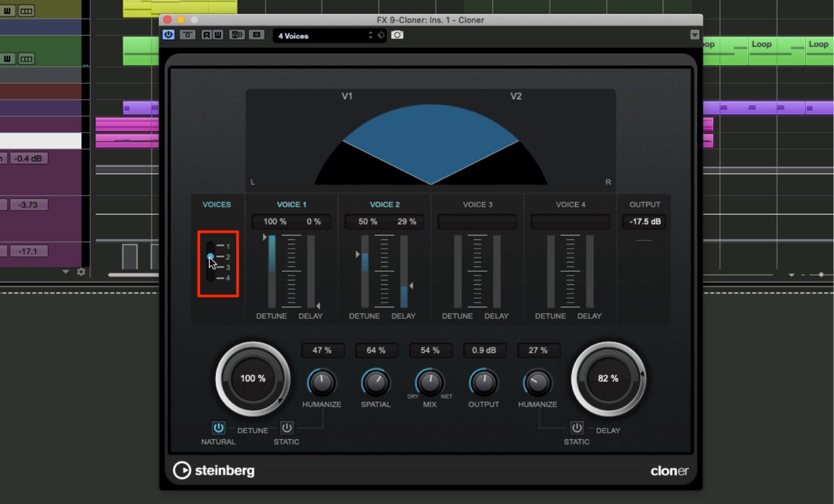Click the Voice 2 detune value 50 %

tap(368, 221)
